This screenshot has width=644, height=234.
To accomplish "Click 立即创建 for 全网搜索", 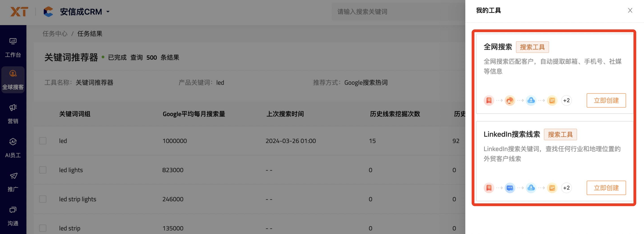I will [606, 100].
